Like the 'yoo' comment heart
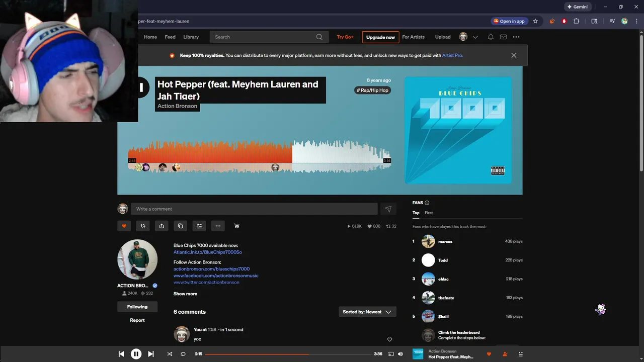Image resolution: width=644 pixels, height=362 pixels. point(389,339)
